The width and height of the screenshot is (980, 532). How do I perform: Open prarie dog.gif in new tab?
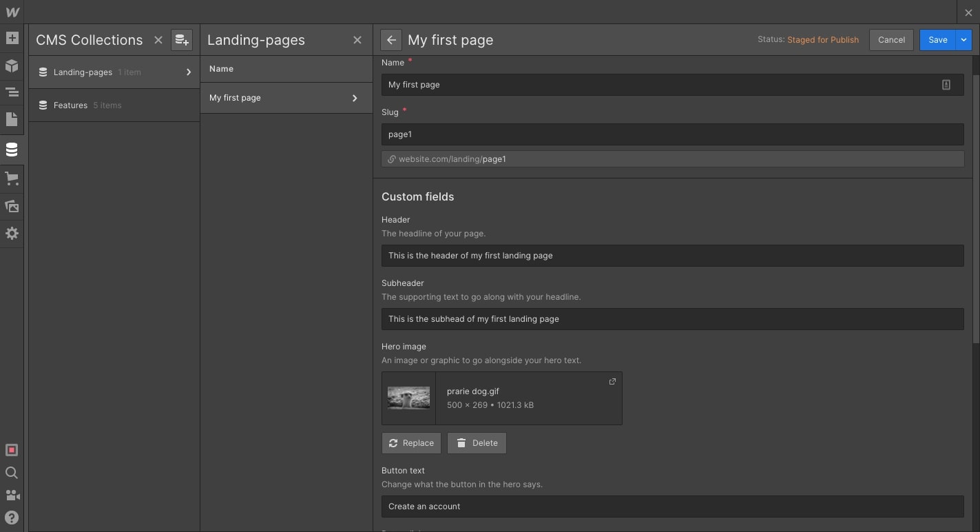click(x=612, y=381)
